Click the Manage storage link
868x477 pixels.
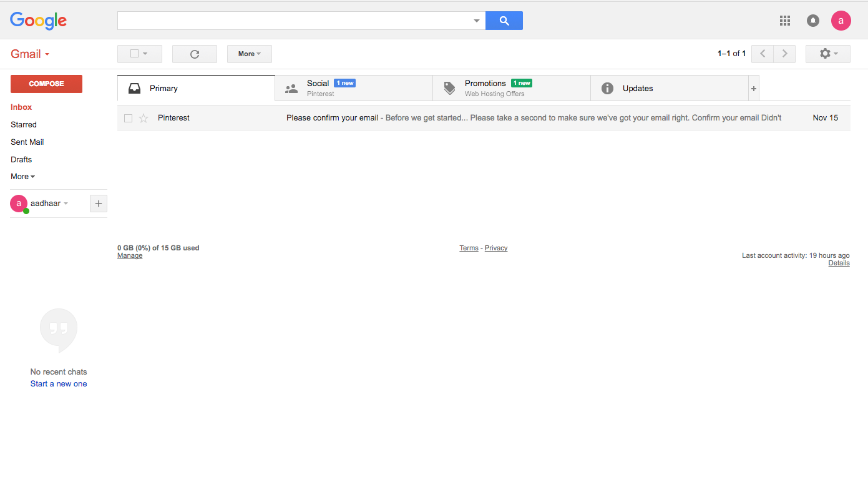click(130, 255)
